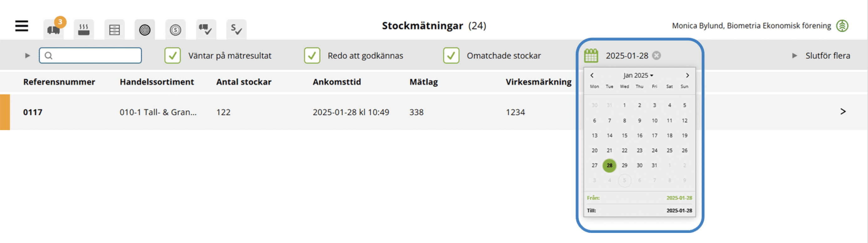The width and height of the screenshot is (868, 243).
Task: Clear the 2025-01-28 date filter
Action: click(656, 55)
